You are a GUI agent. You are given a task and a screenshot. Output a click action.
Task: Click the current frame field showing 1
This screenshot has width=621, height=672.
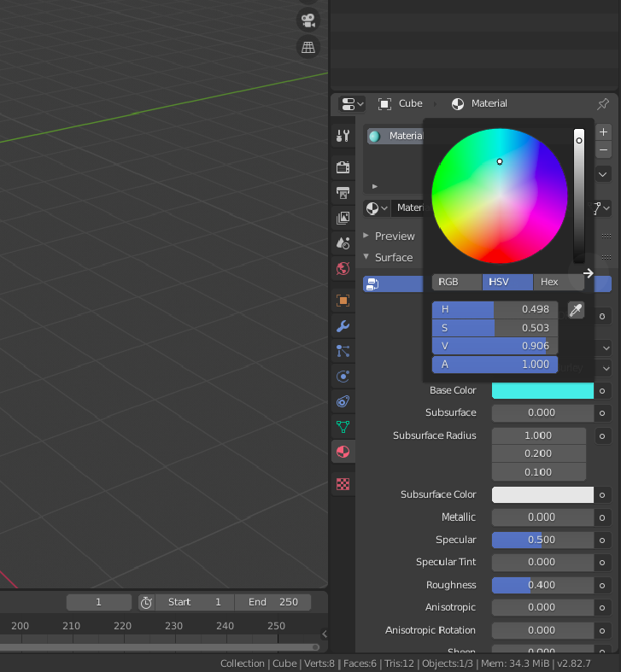point(99,602)
